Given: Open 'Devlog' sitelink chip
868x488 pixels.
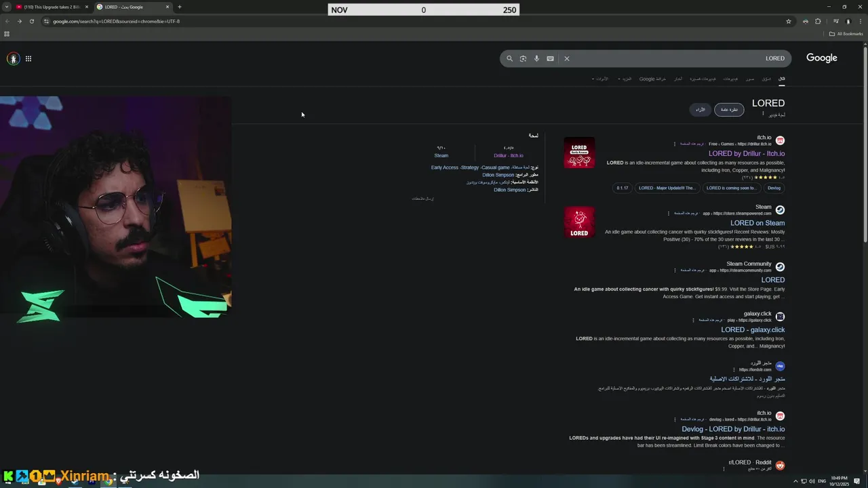Looking at the screenshot, I should point(774,188).
